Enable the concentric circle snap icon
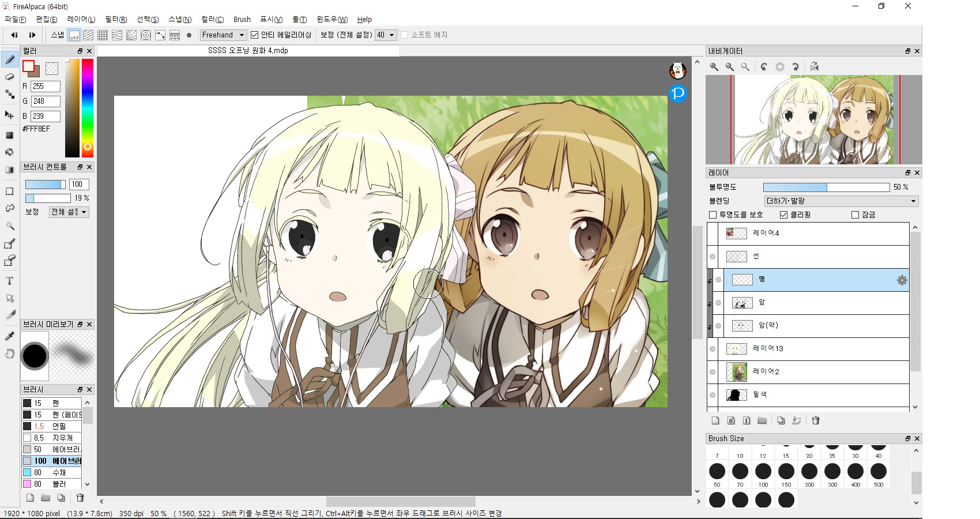 pyautogui.click(x=146, y=35)
